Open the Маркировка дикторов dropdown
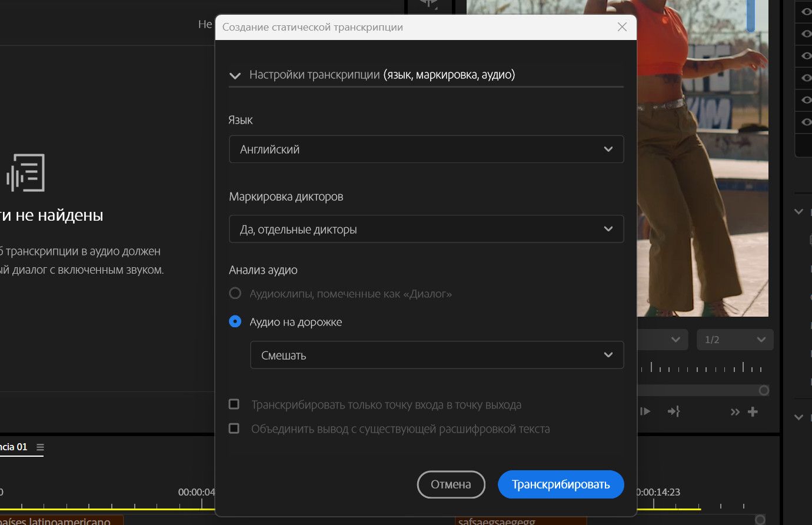Image resolution: width=812 pixels, height=525 pixels. tap(425, 230)
